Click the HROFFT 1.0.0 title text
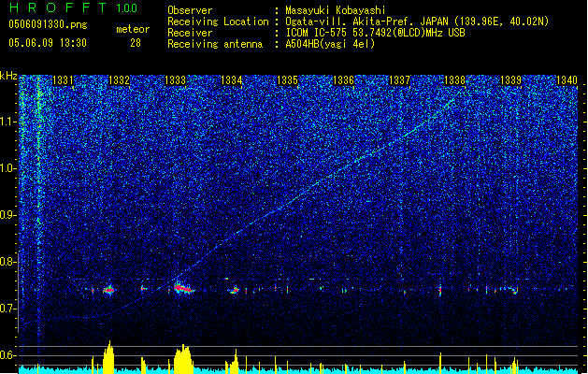This screenshot has height=374, width=588. tap(73, 7)
